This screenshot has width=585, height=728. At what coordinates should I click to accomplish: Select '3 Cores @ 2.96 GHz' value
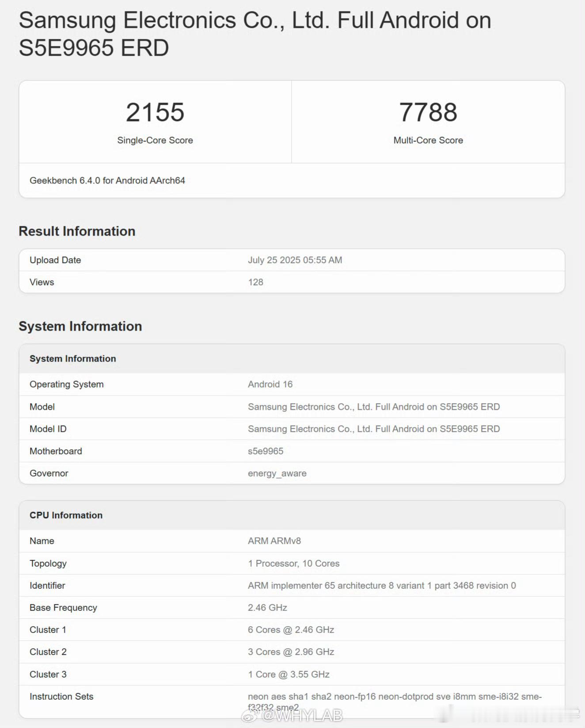click(291, 652)
